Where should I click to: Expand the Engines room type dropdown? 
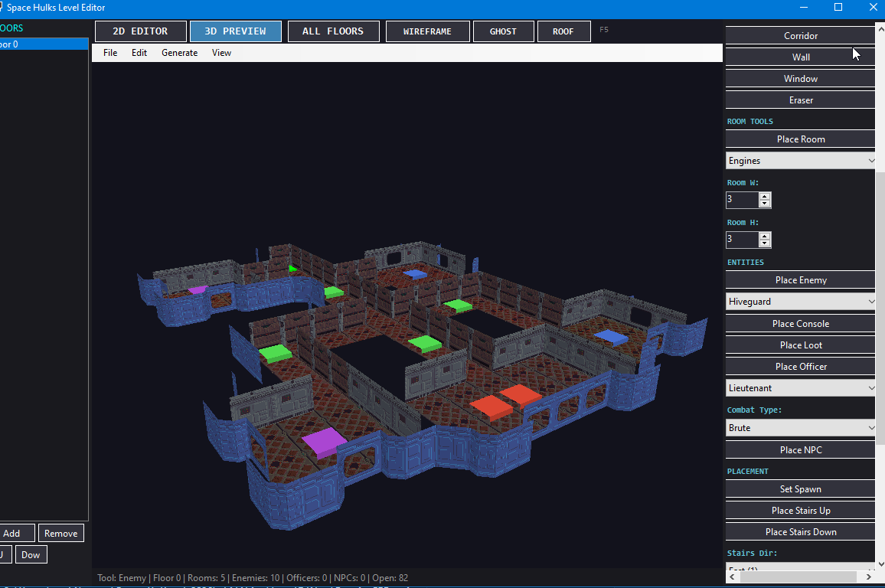(x=800, y=161)
